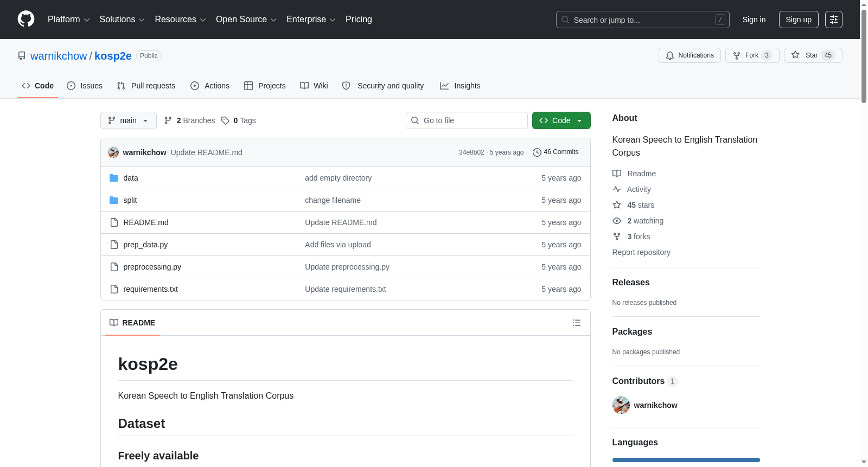Open the preprocessing.py file
Screen dimensions: 868x467
click(152, 267)
